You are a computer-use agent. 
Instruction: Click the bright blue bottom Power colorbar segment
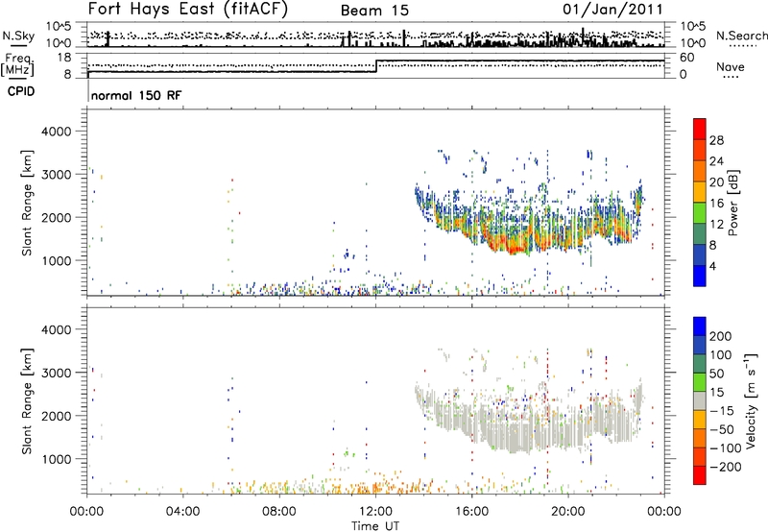[x=700, y=276]
